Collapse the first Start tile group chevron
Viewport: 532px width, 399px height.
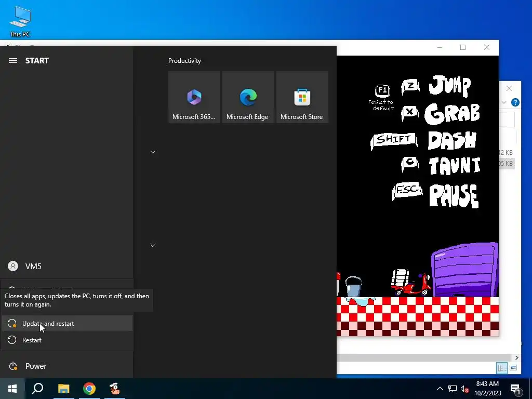[x=153, y=152]
